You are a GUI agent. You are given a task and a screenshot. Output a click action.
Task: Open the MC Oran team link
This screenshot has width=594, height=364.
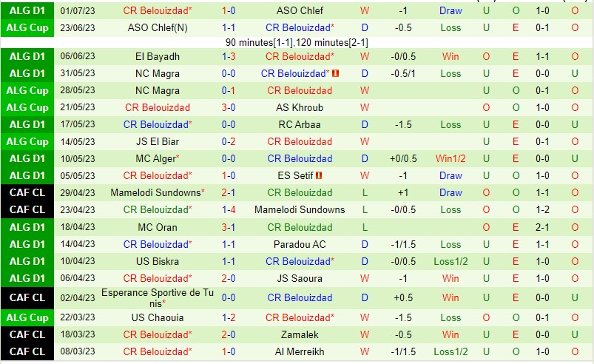[x=157, y=227]
